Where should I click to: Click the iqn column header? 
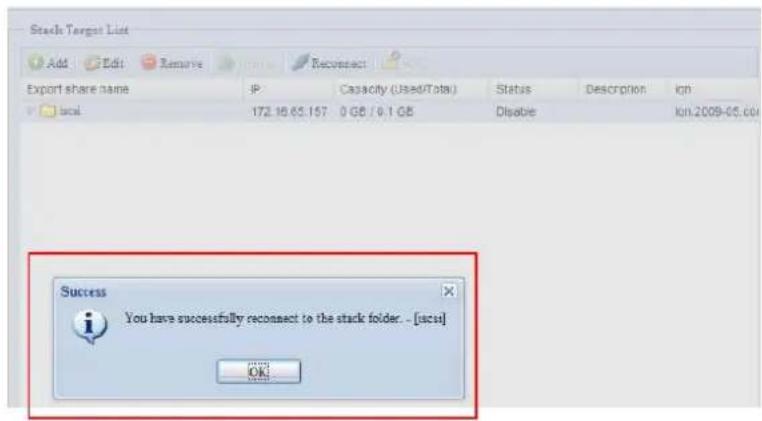pyautogui.click(x=683, y=89)
